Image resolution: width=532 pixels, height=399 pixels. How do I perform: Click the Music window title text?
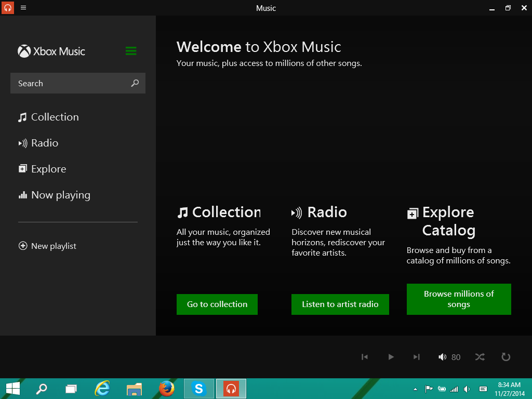pyautogui.click(x=266, y=8)
